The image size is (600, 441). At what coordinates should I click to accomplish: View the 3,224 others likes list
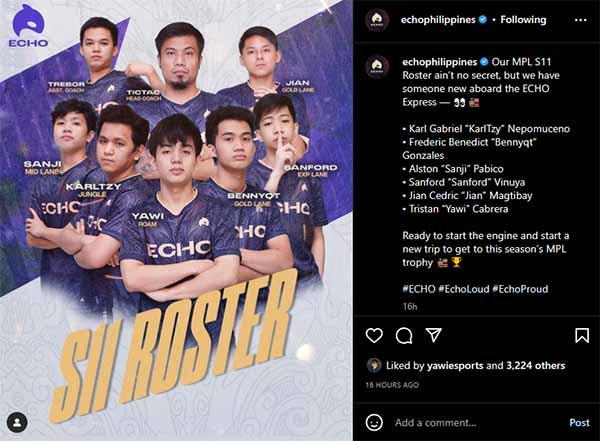coord(535,366)
